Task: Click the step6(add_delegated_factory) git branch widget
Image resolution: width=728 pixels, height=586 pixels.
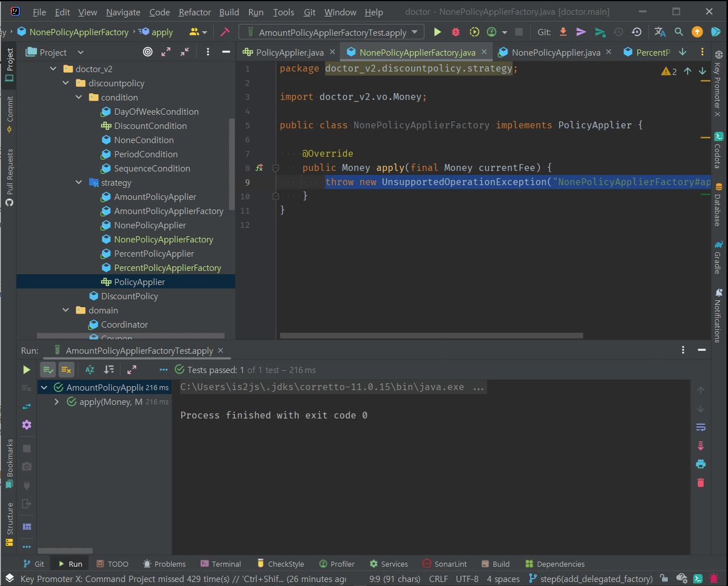Action: tap(590, 579)
